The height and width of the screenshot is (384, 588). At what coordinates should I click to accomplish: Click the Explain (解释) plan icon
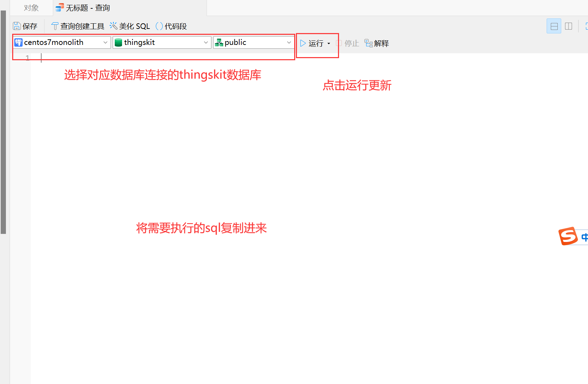pos(369,43)
